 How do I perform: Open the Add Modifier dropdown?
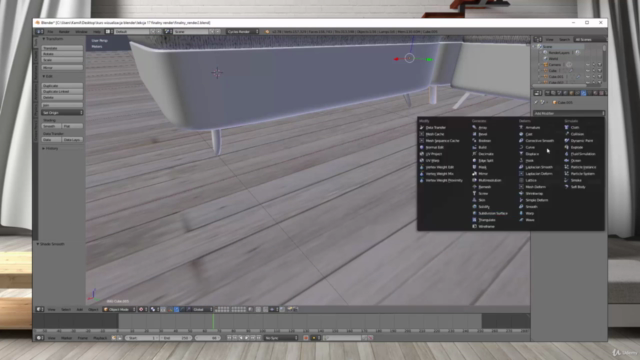click(x=569, y=113)
